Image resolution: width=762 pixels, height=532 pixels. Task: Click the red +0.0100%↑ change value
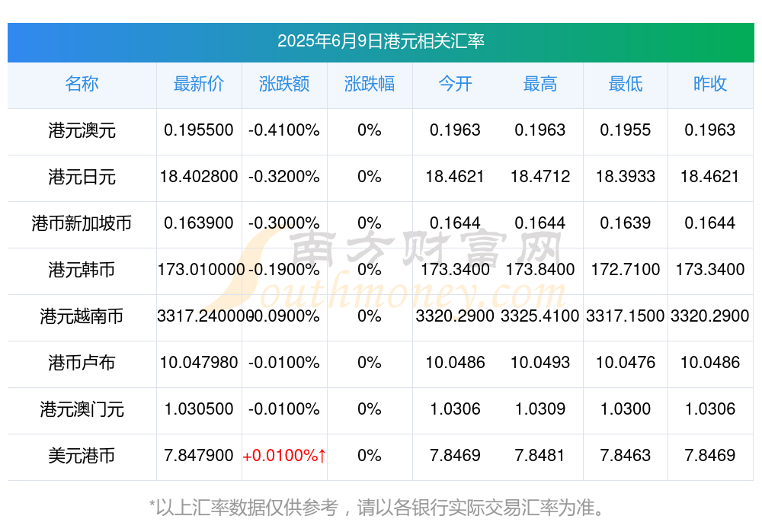(x=284, y=455)
